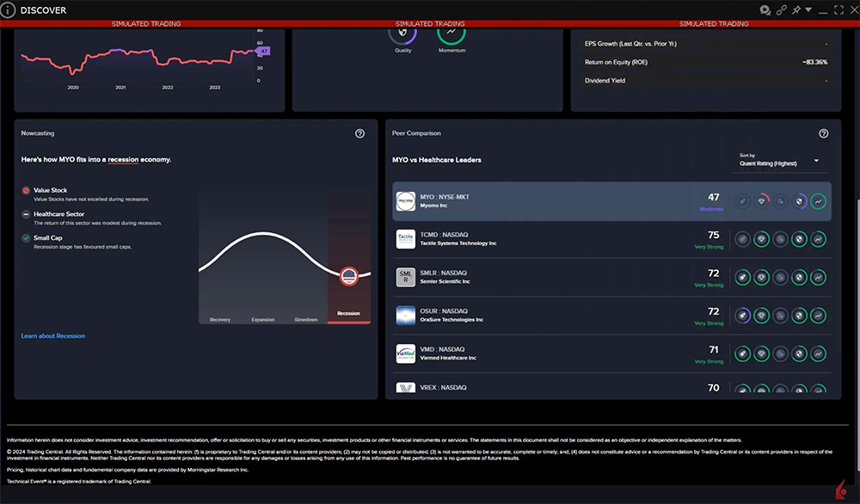Click the US flag marker on cycle curve
The height and width of the screenshot is (504, 860).
pyautogui.click(x=348, y=276)
